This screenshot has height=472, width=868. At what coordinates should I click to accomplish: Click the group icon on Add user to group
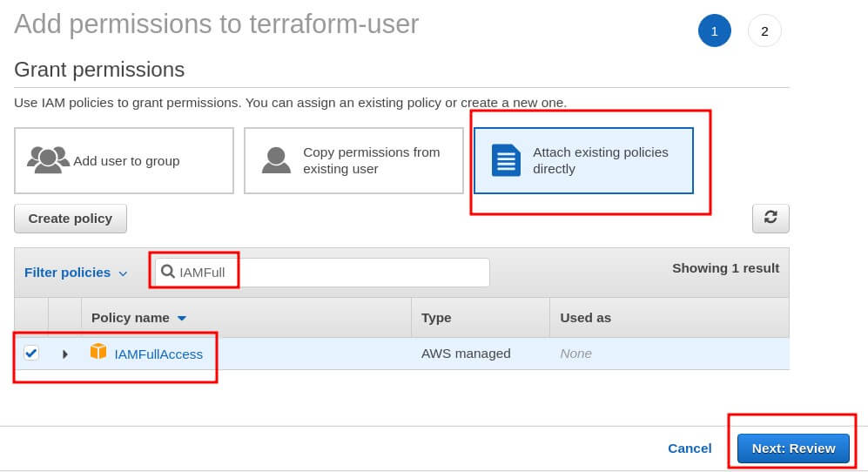[x=48, y=160]
